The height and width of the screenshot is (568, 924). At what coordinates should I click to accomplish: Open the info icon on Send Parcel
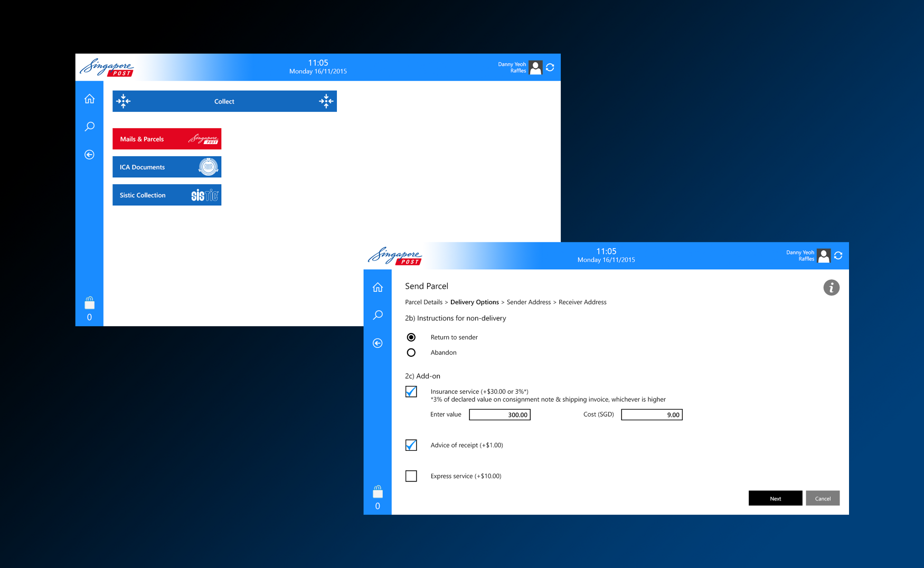[x=831, y=288]
